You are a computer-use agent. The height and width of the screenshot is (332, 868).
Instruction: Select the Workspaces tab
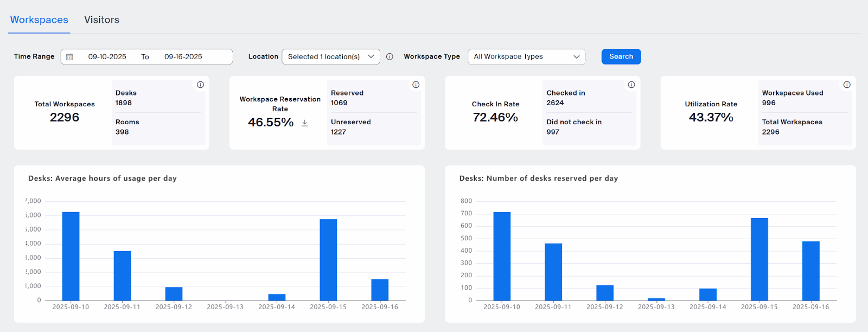39,20
